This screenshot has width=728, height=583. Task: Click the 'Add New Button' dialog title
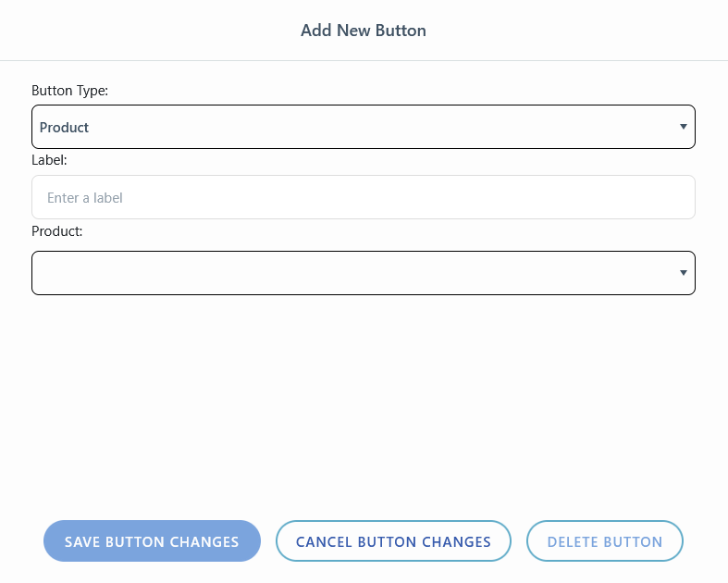364,31
